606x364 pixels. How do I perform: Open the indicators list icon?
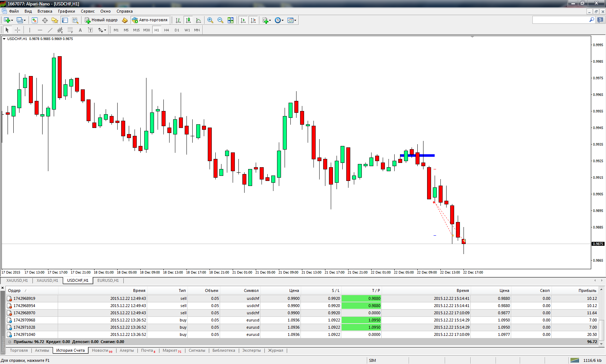pos(265,20)
